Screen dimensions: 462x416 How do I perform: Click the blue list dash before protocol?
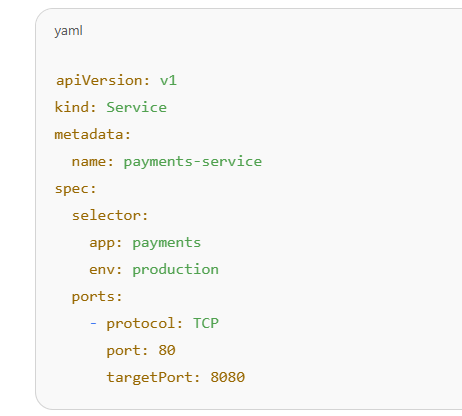[93, 323]
